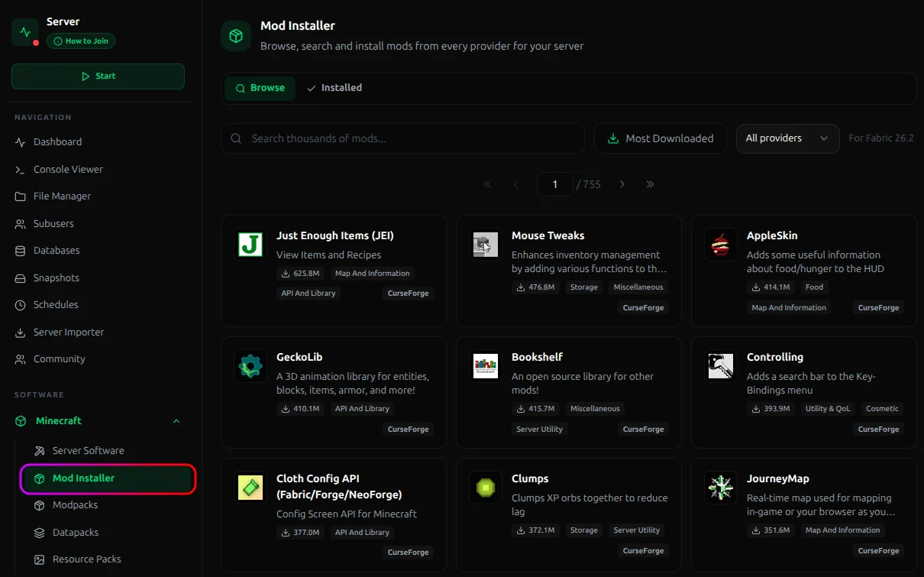Open the Bookshelf mod icon
The height and width of the screenshot is (577, 924).
pos(485,366)
